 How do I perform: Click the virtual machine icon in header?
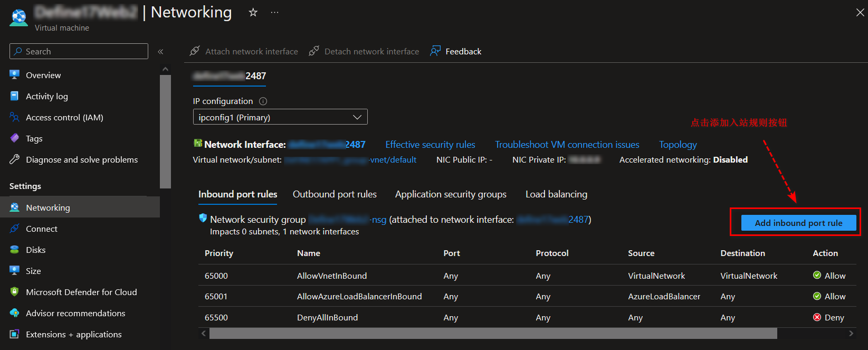tap(19, 18)
